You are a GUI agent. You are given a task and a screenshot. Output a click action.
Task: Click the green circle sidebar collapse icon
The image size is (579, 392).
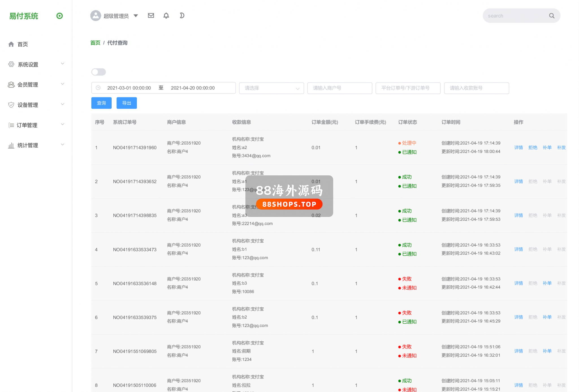coord(59,16)
